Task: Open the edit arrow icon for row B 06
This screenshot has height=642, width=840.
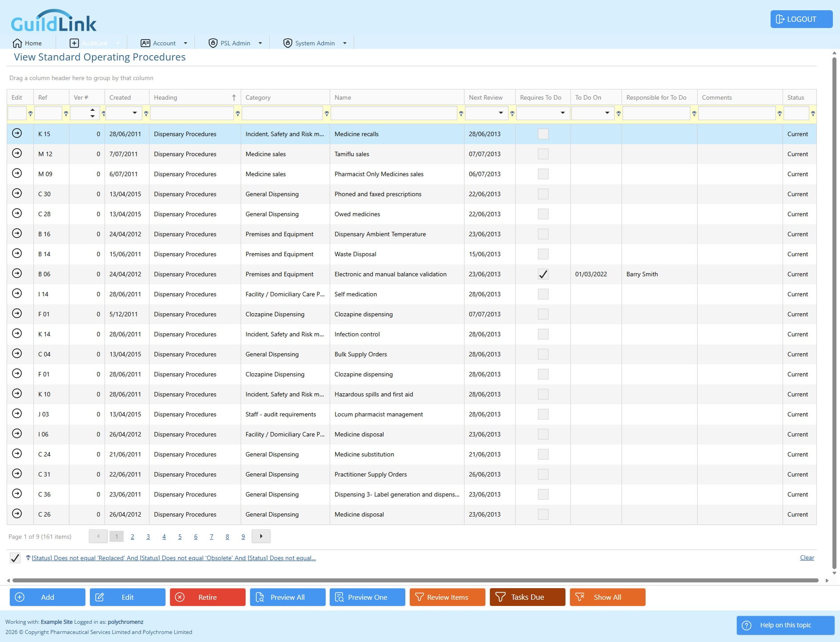Action: point(17,273)
